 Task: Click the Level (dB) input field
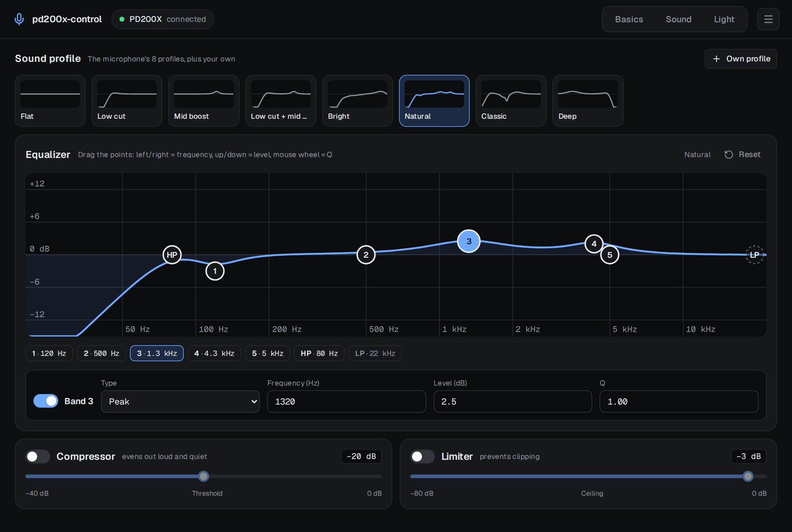coord(513,402)
